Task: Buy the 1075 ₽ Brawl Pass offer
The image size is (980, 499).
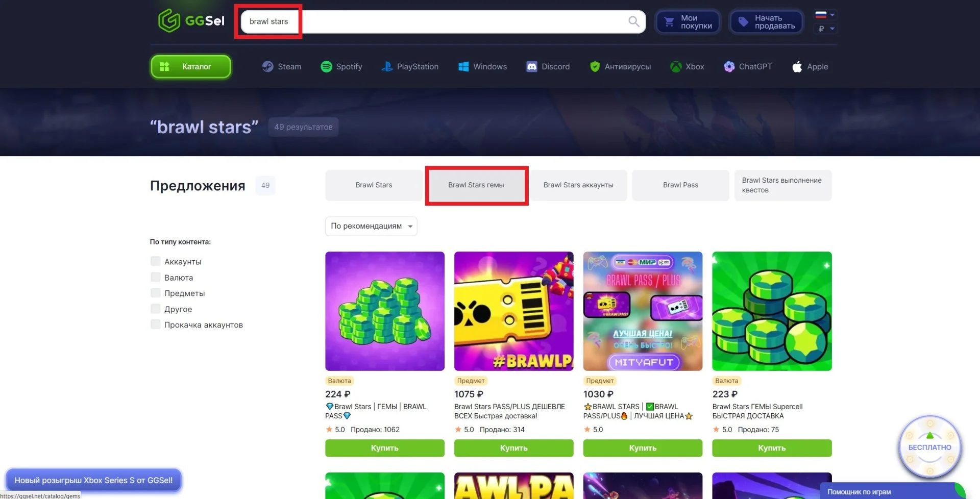Action: tap(513, 448)
